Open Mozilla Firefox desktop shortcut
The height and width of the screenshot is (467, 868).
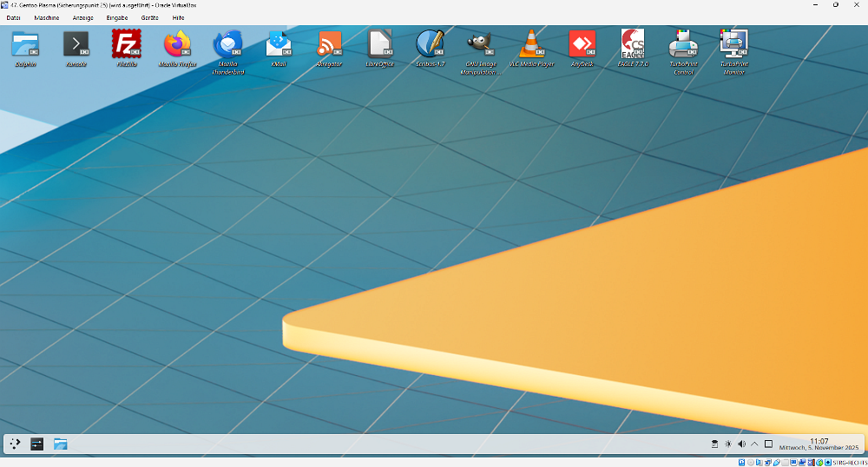(178, 44)
